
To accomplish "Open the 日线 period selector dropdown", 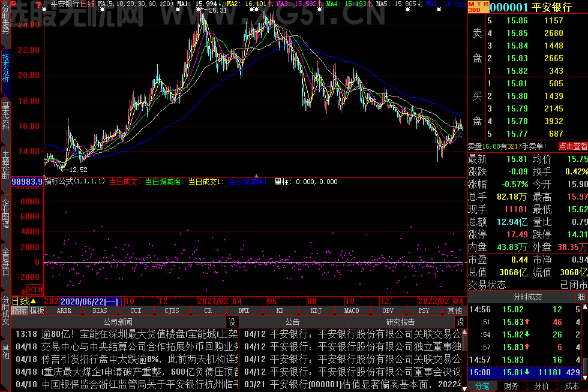I will coord(24,301).
